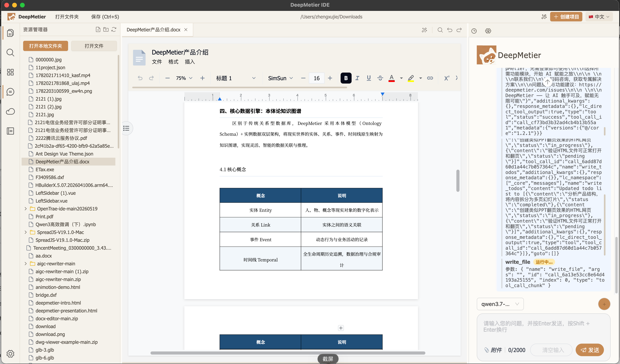The width and height of the screenshot is (620, 364).
Task: Click undo arrow in the editor tab bar
Action: tap(450, 30)
